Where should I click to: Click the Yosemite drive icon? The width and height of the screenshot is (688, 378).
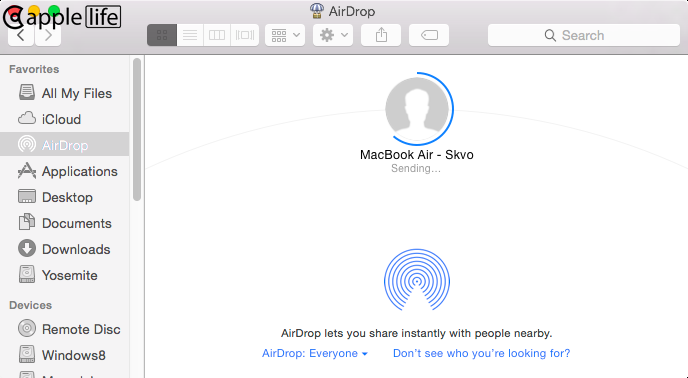(x=27, y=274)
